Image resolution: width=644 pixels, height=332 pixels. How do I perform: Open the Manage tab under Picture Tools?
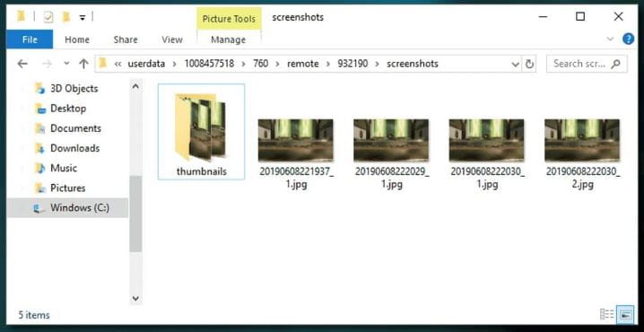pyautogui.click(x=228, y=39)
